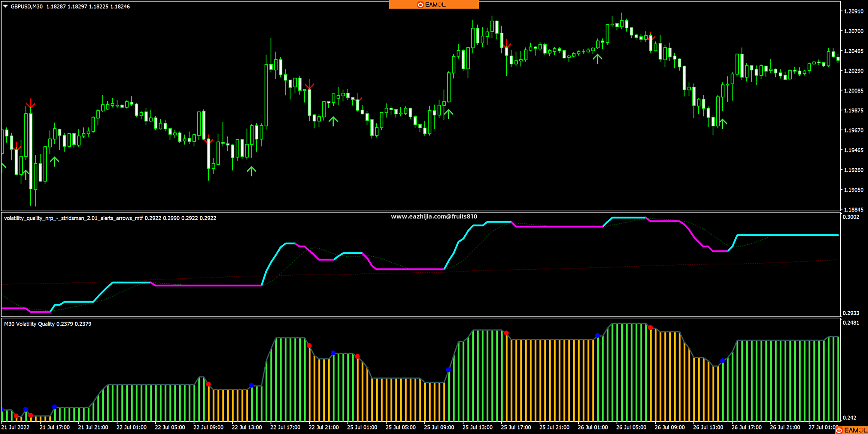Viewport: 868px width, 434px height.
Task: Click the 1.20085 price label on the axis
Action: [x=854, y=90]
